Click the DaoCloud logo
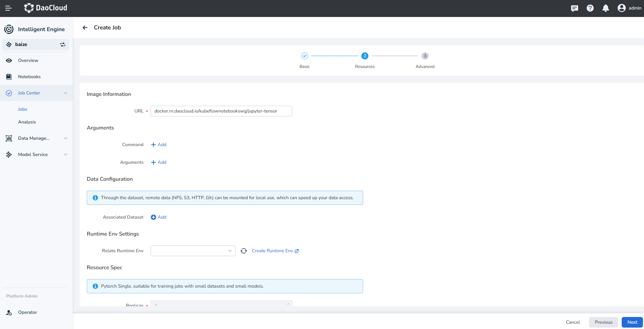 45,8
